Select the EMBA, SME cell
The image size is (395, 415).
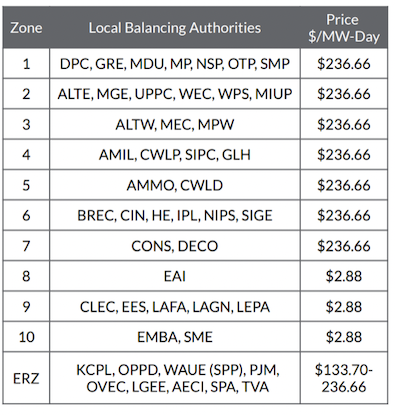(175, 337)
